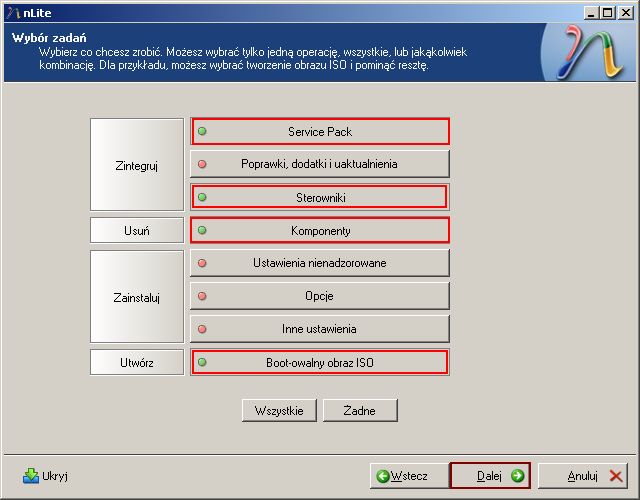Toggle the Sterowniki task button

(x=320, y=198)
